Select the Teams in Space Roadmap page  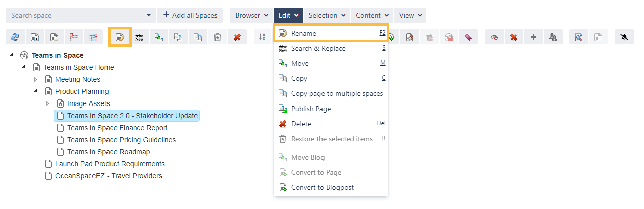(109, 152)
